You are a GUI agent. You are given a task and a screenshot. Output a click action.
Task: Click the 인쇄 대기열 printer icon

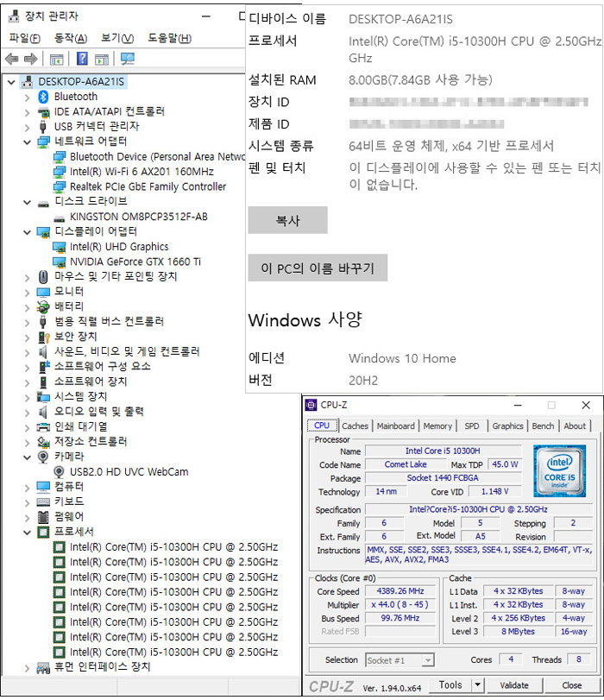(x=43, y=427)
